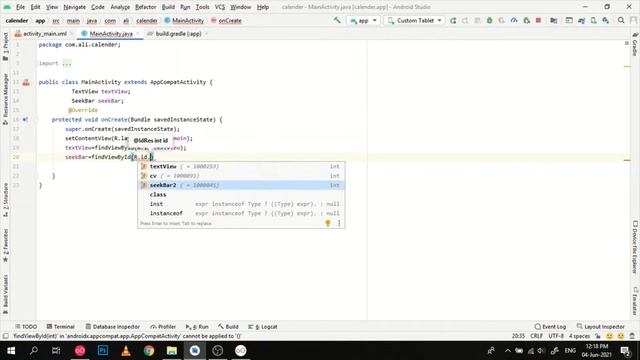Select seekBar2 in the completion list
Screen dimensions: 640x360
[241, 185]
